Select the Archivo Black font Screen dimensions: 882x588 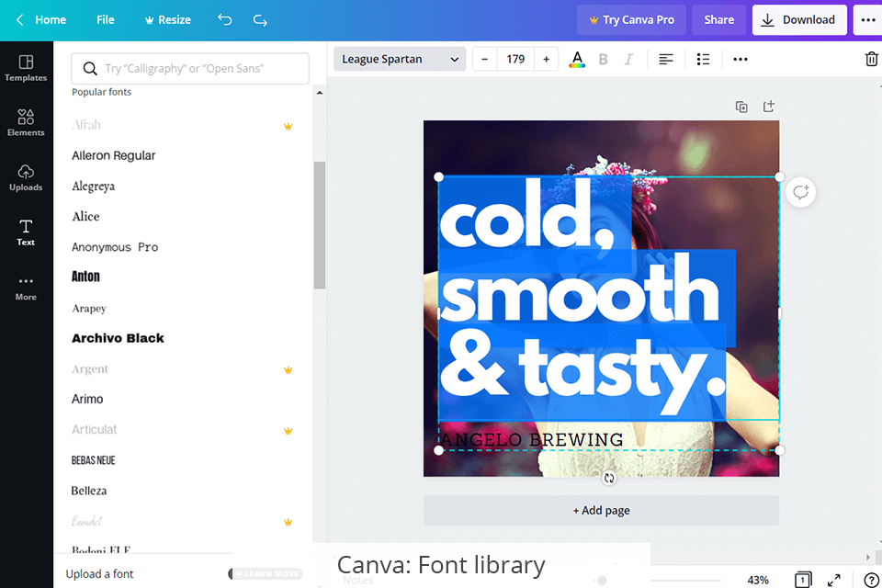pyautogui.click(x=119, y=338)
